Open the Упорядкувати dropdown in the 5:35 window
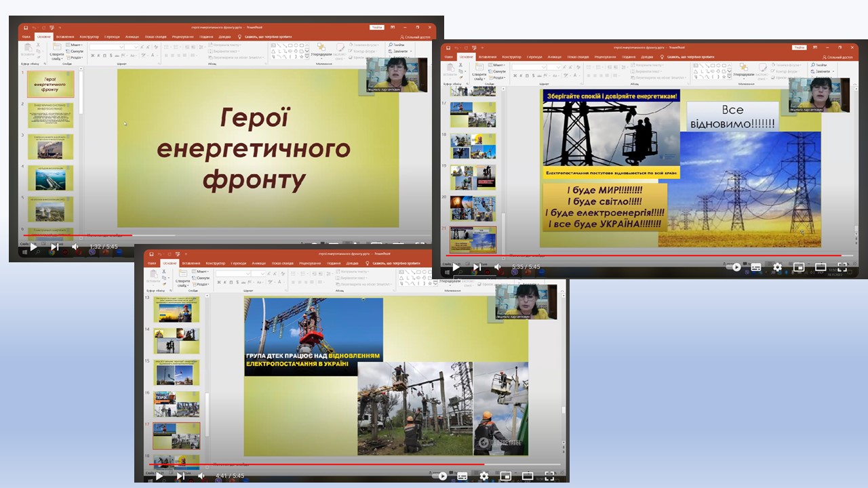868x488 pixels. [x=744, y=70]
